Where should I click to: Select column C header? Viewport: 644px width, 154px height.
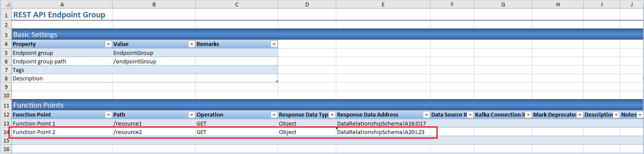236,4
